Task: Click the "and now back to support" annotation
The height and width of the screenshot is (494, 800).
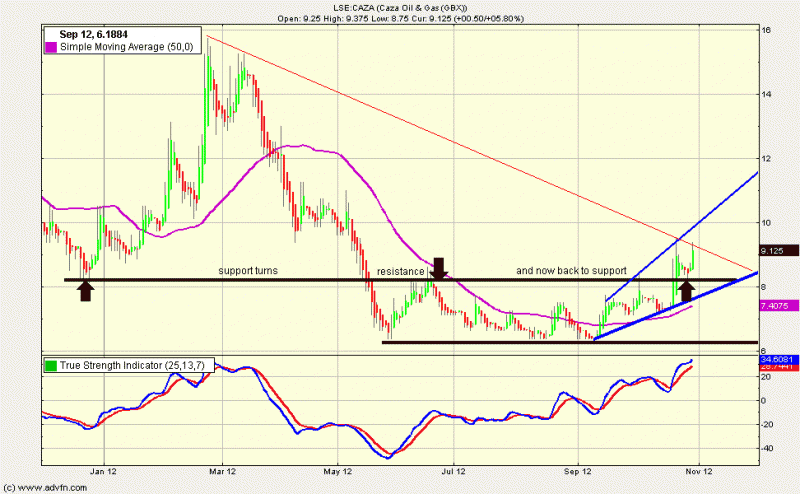Action: 571,271
